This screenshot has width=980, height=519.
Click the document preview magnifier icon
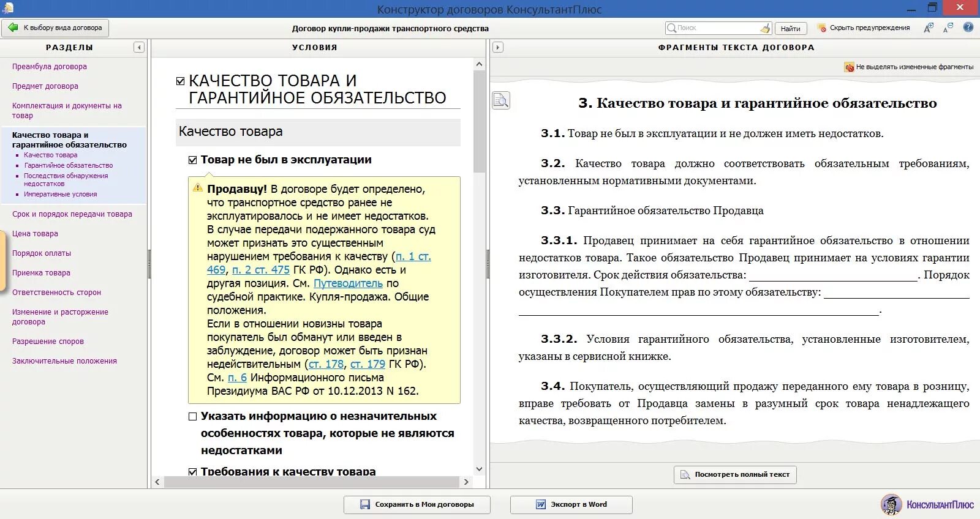[501, 100]
